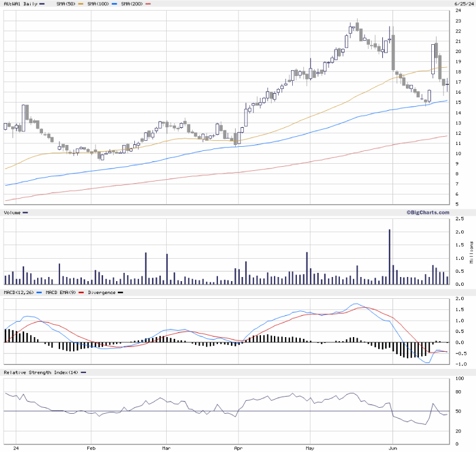Click the SMA(100) blue legend swatch

coord(113,4)
